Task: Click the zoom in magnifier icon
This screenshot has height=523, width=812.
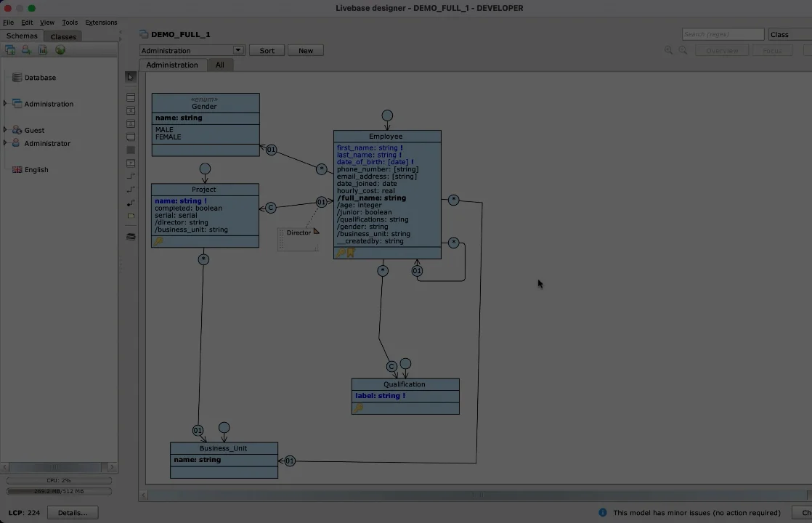Action: point(668,50)
